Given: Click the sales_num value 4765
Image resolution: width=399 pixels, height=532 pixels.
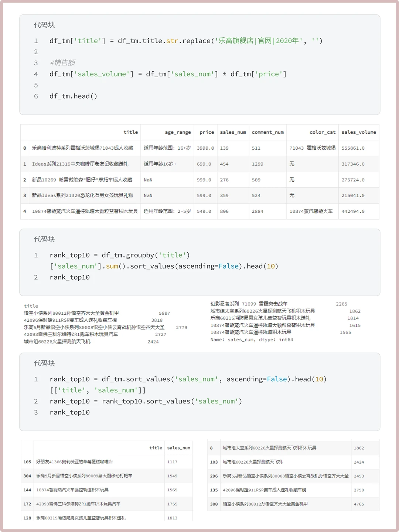Looking at the screenshot, I should point(359,504).
